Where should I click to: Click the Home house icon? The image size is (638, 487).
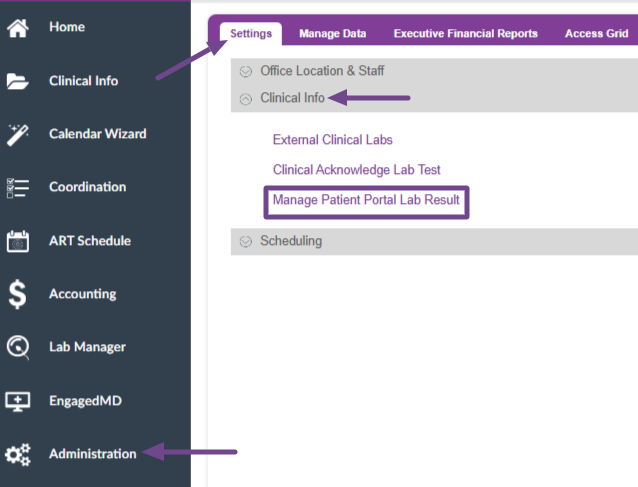coord(17,28)
